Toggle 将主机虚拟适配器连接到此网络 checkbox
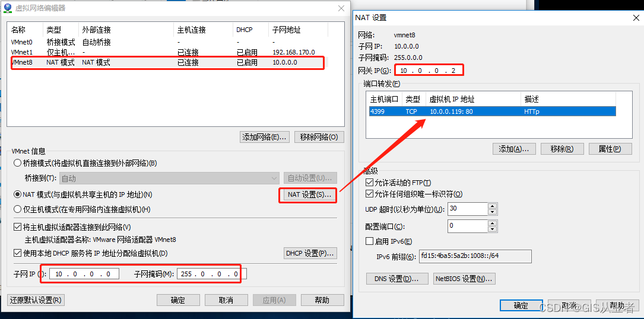Screen dimensions: 644x319 [17, 227]
